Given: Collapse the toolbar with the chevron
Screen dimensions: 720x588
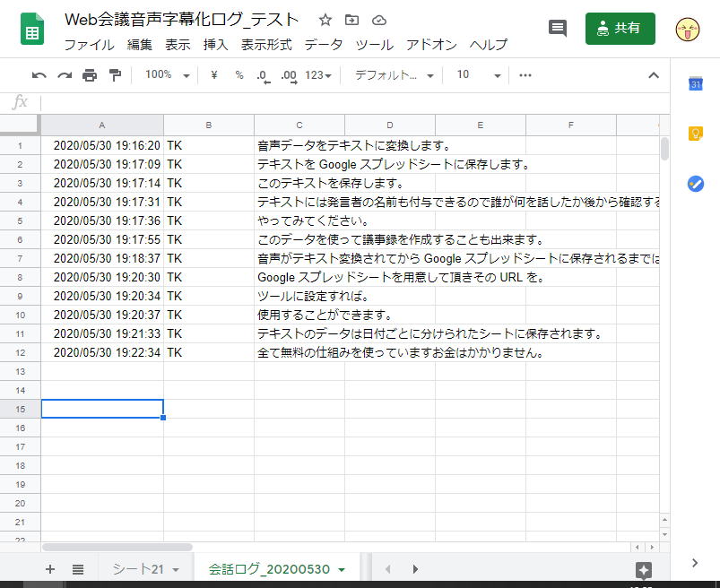Looking at the screenshot, I should coord(654,75).
